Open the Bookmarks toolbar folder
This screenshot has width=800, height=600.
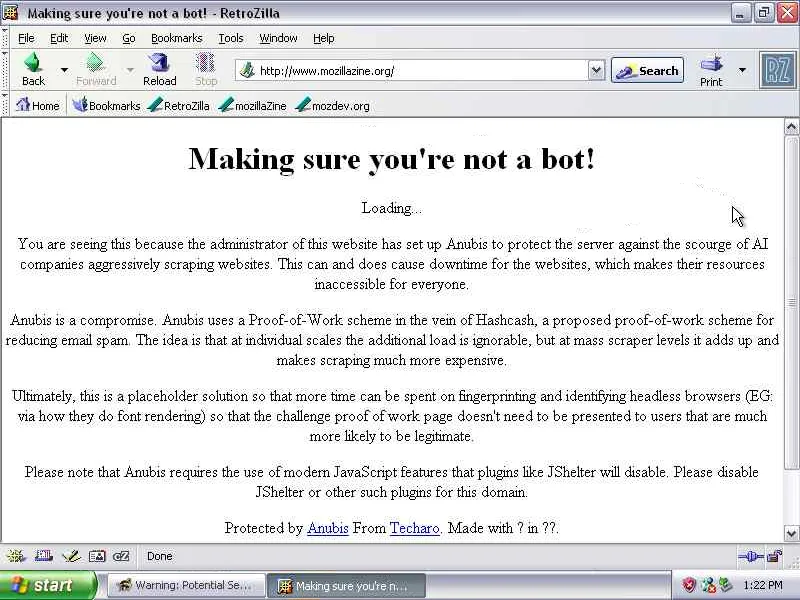coord(106,106)
